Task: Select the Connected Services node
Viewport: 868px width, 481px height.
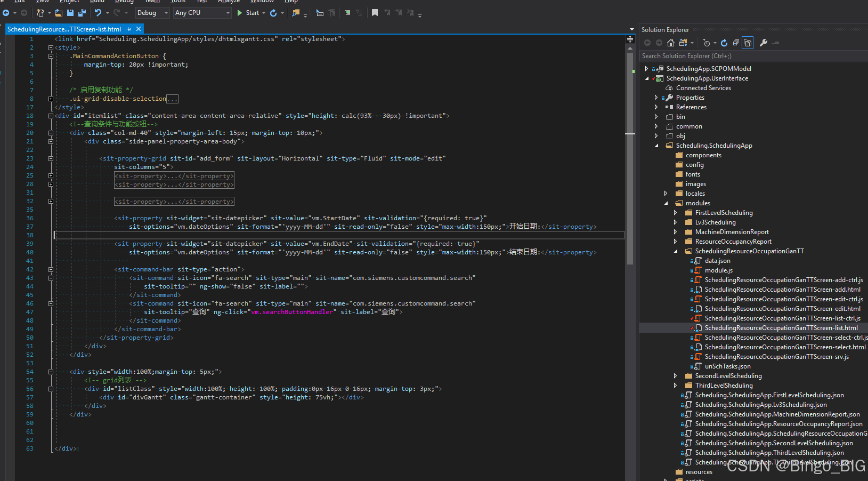Action: coord(703,88)
